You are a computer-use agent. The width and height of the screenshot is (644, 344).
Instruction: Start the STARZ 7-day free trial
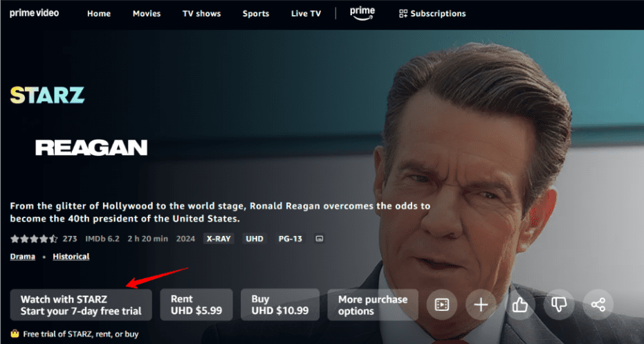tap(81, 305)
